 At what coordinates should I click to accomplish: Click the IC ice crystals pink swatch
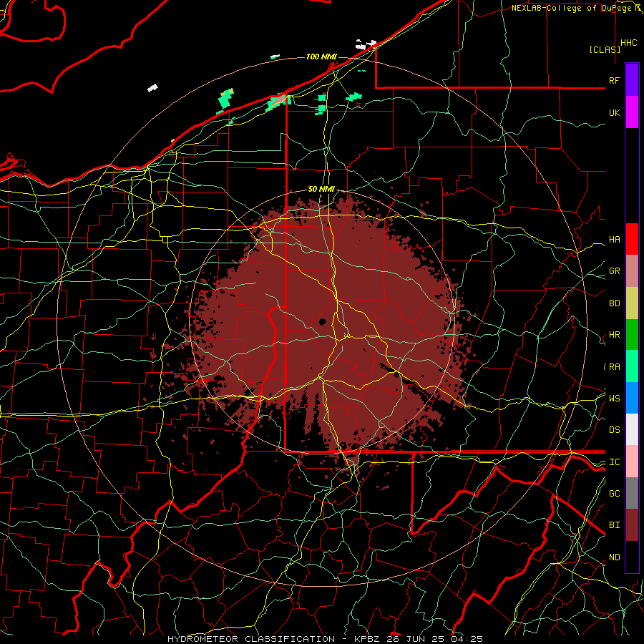point(632,462)
